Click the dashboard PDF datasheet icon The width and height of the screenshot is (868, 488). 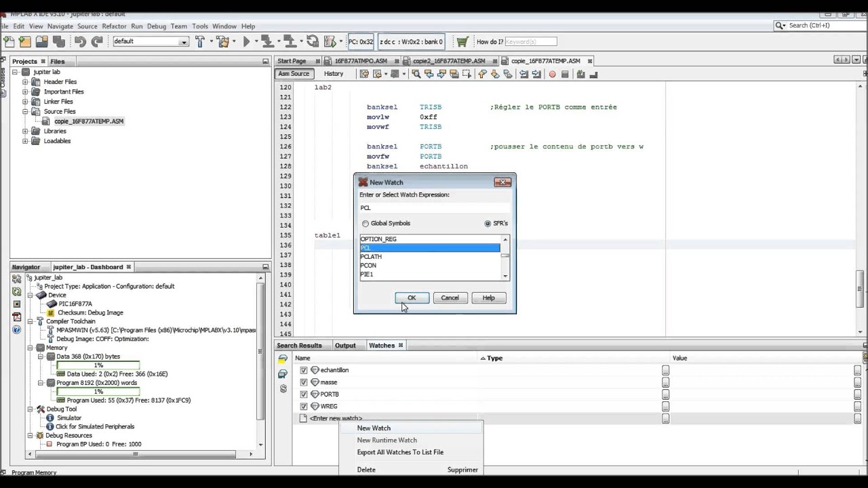(17, 317)
